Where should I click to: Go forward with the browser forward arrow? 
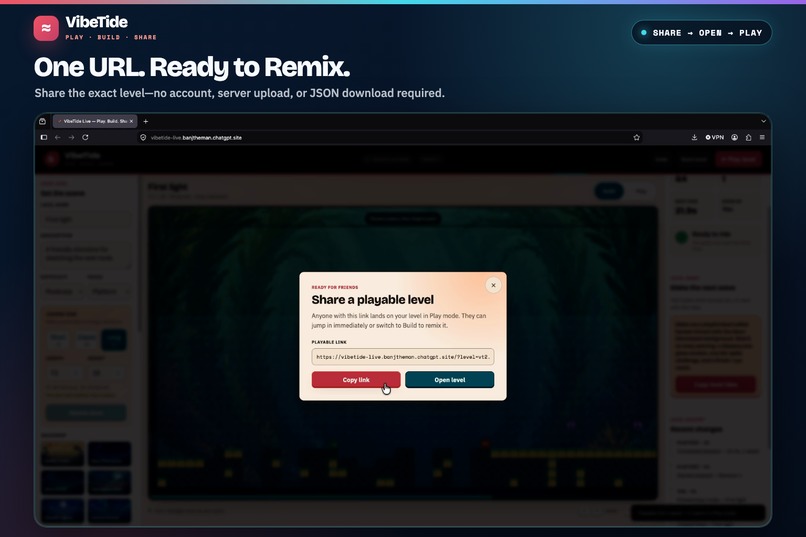click(71, 137)
